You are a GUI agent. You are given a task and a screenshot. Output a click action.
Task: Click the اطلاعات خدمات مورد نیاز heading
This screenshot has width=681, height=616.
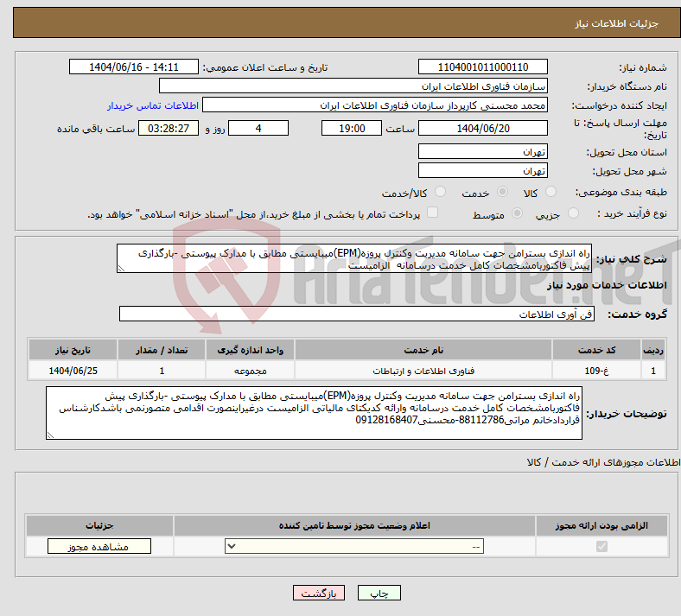(x=607, y=285)
